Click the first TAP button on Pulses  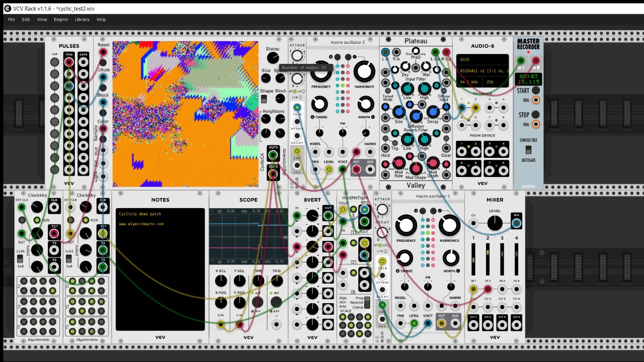coord(54,62)
